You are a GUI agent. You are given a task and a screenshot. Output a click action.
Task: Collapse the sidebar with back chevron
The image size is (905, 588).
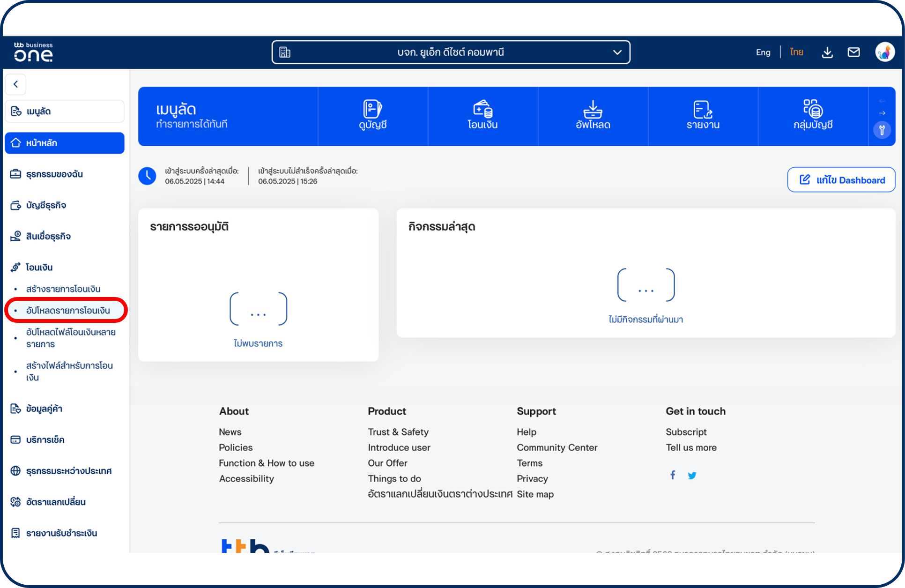coord(16,84)
